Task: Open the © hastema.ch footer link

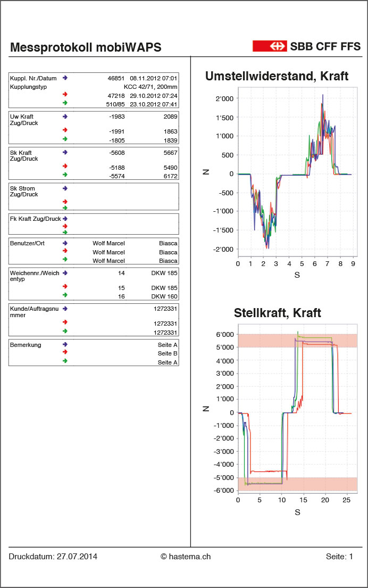Action: click(186, 557)
